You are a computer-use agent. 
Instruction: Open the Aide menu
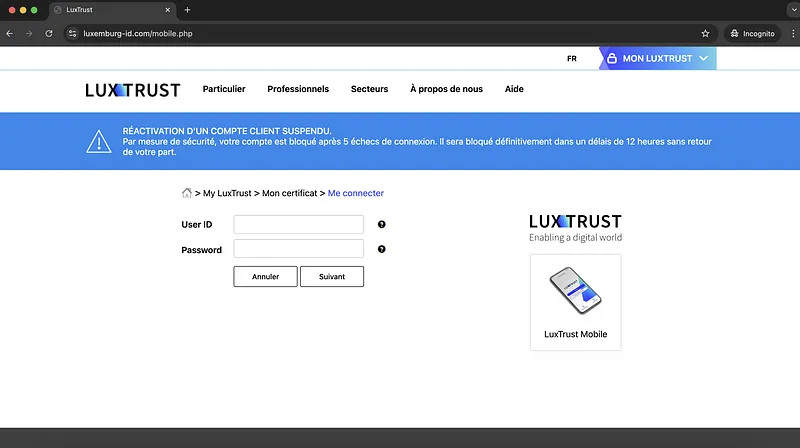514,89
